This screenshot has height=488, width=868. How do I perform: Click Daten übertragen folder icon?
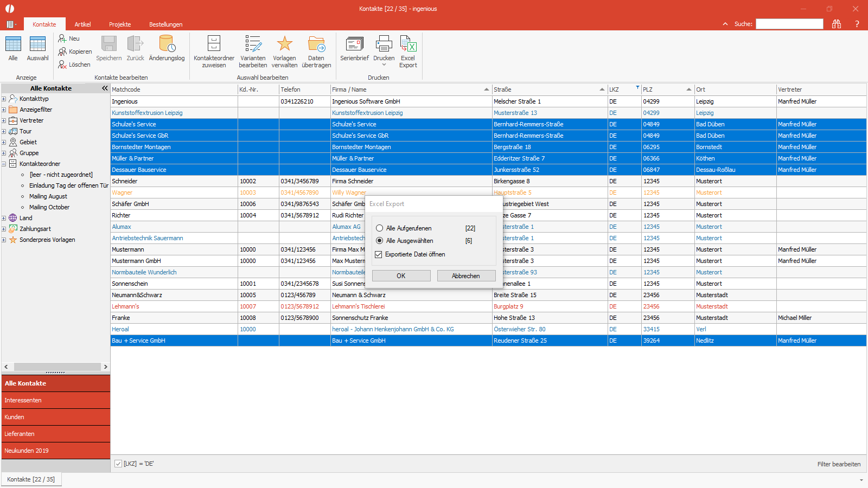coord(316,44)
